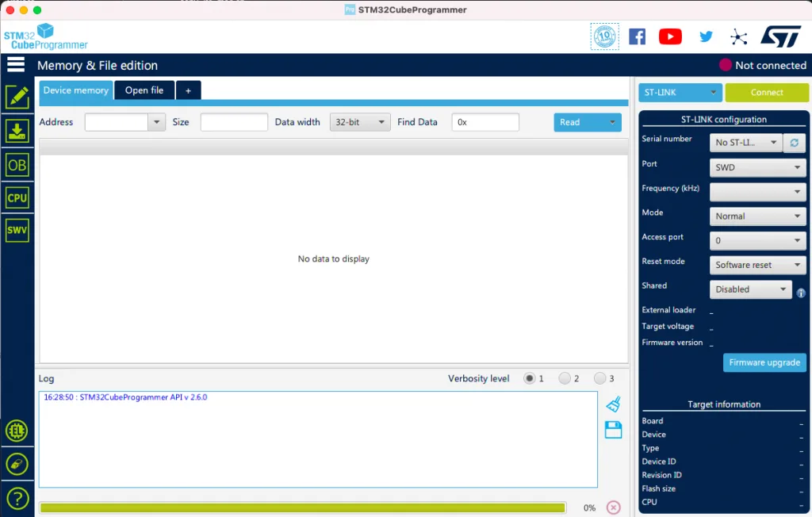This screenshot has height=517, width=812.
Task: Open the Facebook link icon
Action: pyautogui.click(x=637, y=36)
